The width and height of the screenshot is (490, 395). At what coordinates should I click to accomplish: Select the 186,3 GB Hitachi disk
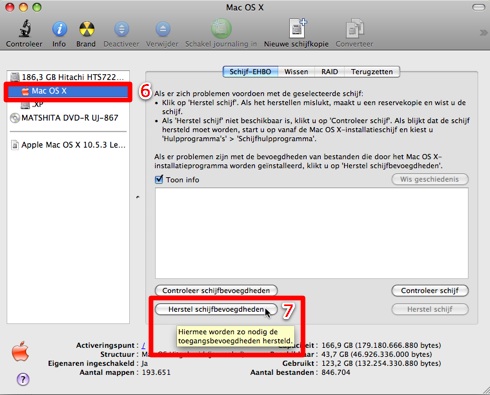[x=68, y=77]
